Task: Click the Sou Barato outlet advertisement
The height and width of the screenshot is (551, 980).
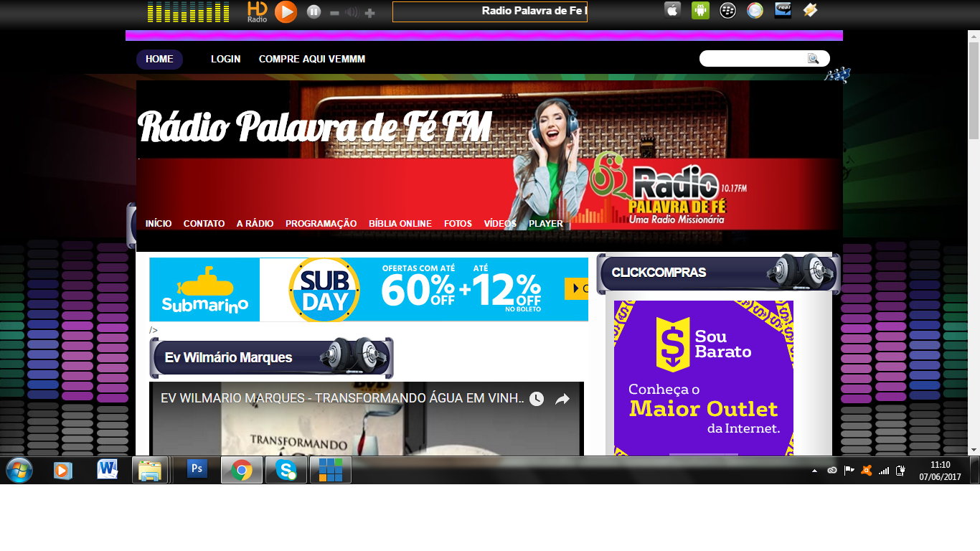Action: (704, 378)
